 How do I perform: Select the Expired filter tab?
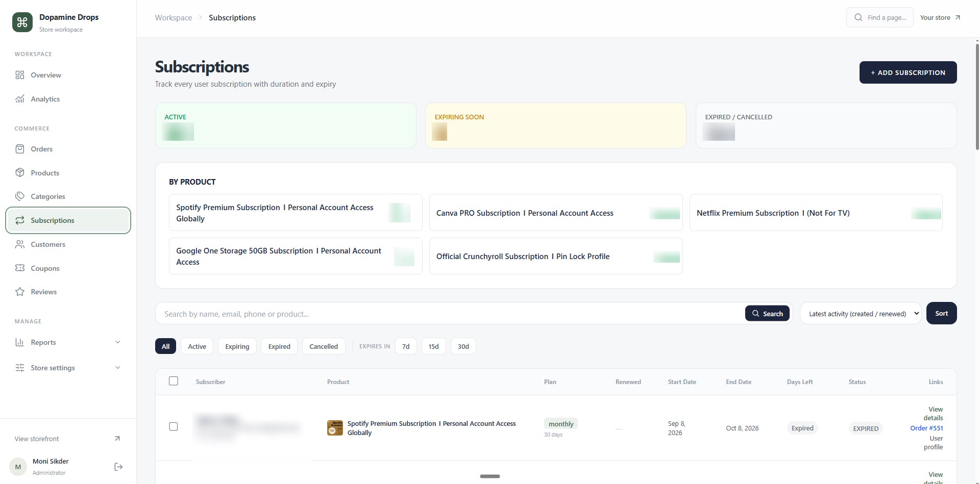tap(279, 346)
